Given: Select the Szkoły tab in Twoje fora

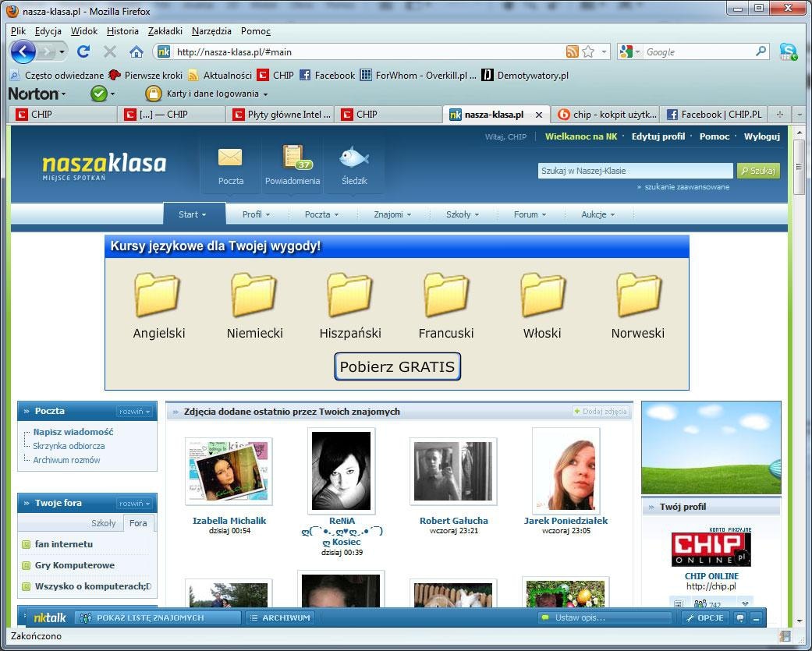Looking at the screenshot, I should point(104,523).
